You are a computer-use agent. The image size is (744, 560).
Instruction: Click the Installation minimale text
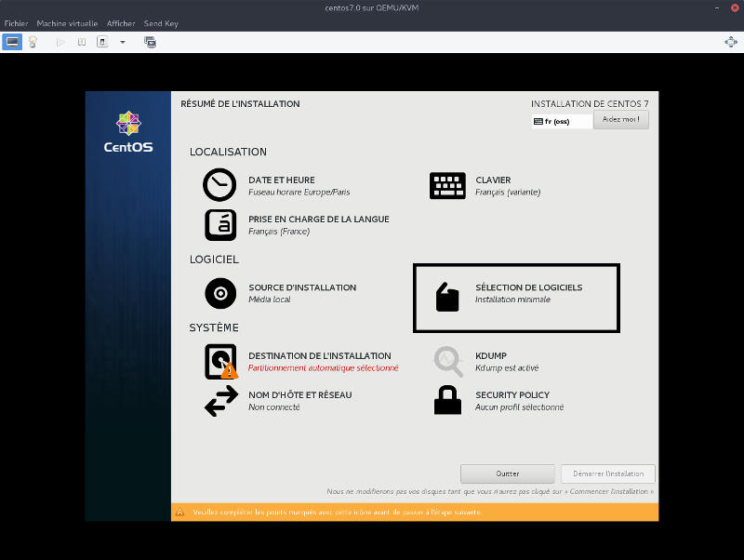click(513, 300)
